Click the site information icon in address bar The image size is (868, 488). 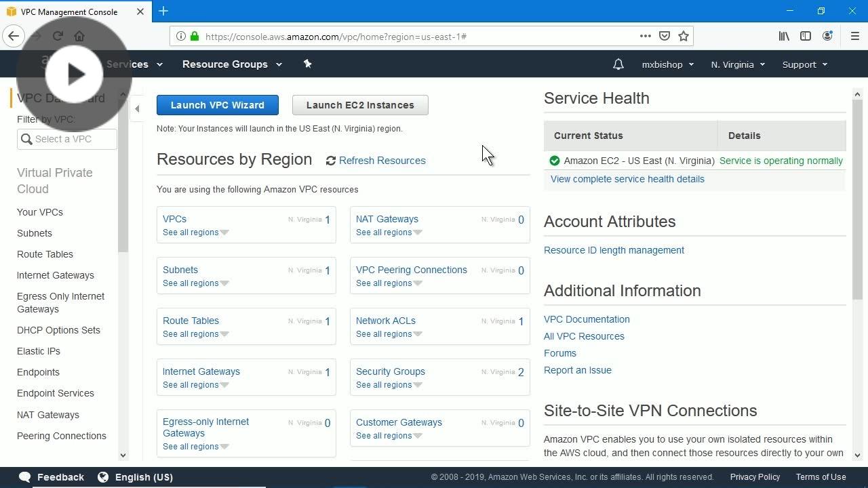tap(181, 37)
